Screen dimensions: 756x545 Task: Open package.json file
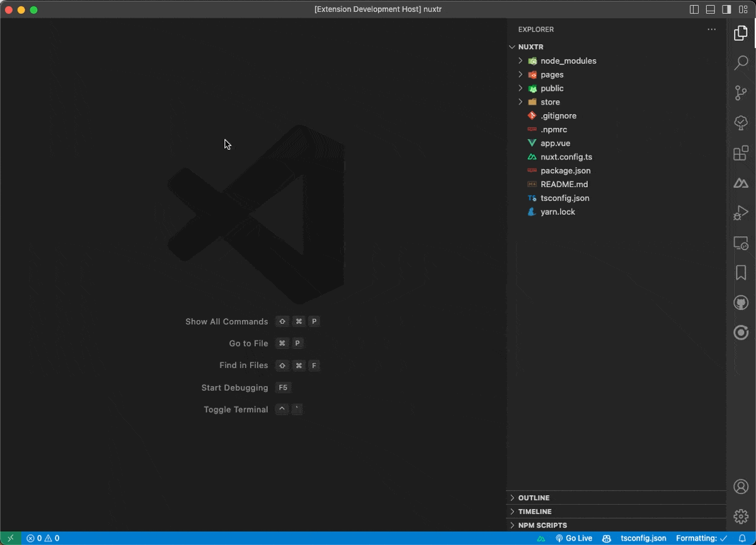(617, 171)
